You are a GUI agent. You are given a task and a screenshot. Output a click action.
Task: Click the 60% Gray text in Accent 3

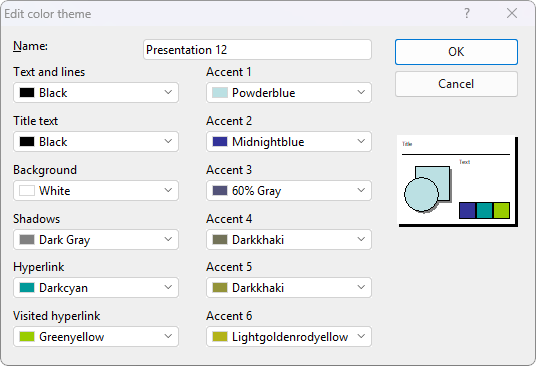coord(256,191)
